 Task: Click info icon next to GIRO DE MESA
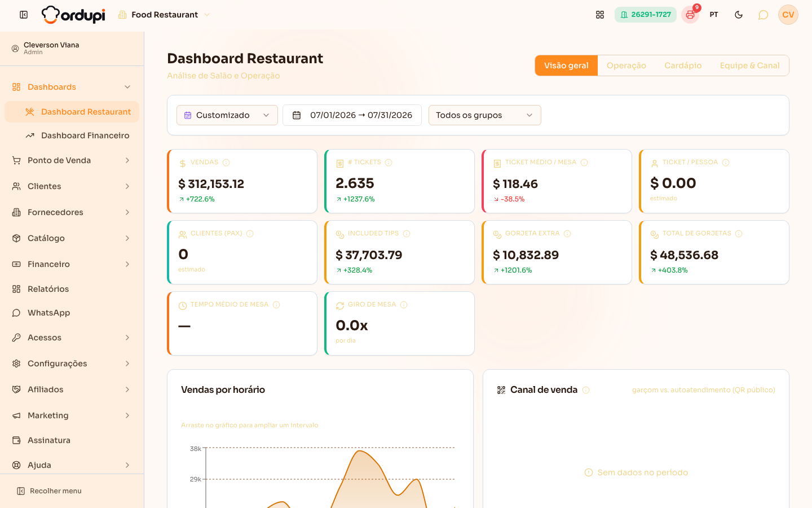tap(404, 305)
